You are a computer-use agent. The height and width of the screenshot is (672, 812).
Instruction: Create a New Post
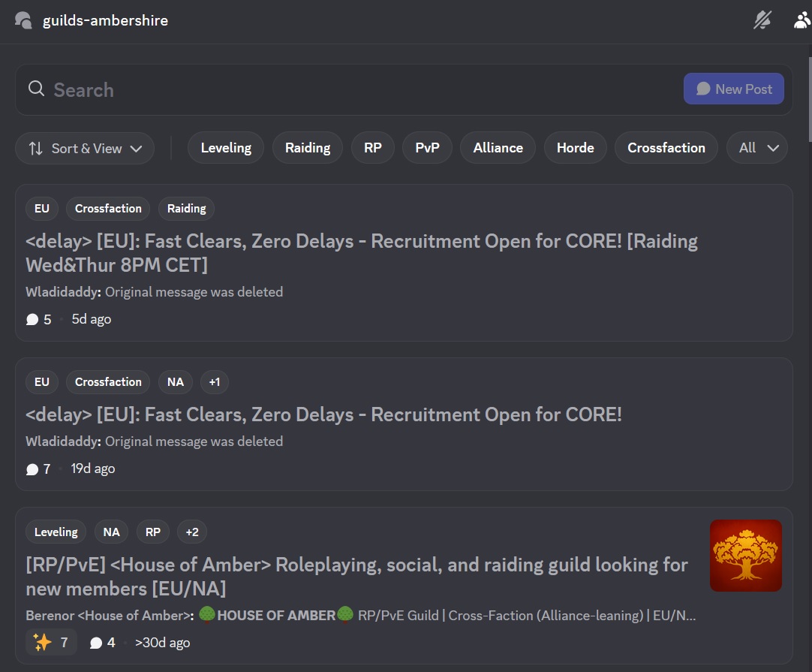click(733, 89)
